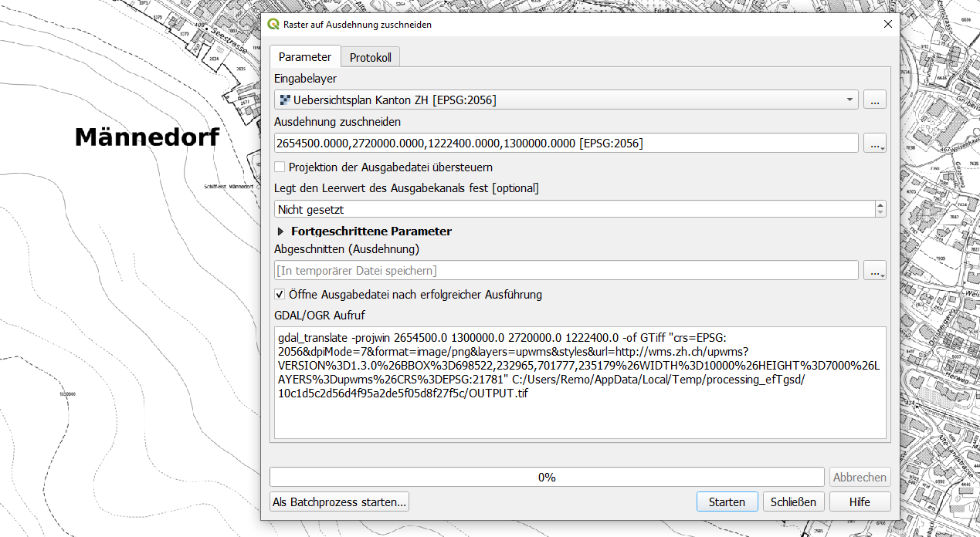Close the Raster zuschneiden dialog window

coord(887,24)
